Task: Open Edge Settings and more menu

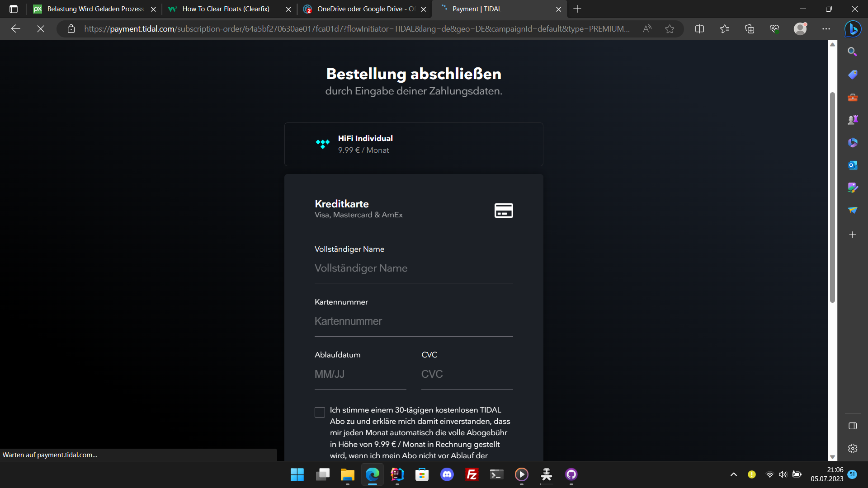Action: [826, 29]
